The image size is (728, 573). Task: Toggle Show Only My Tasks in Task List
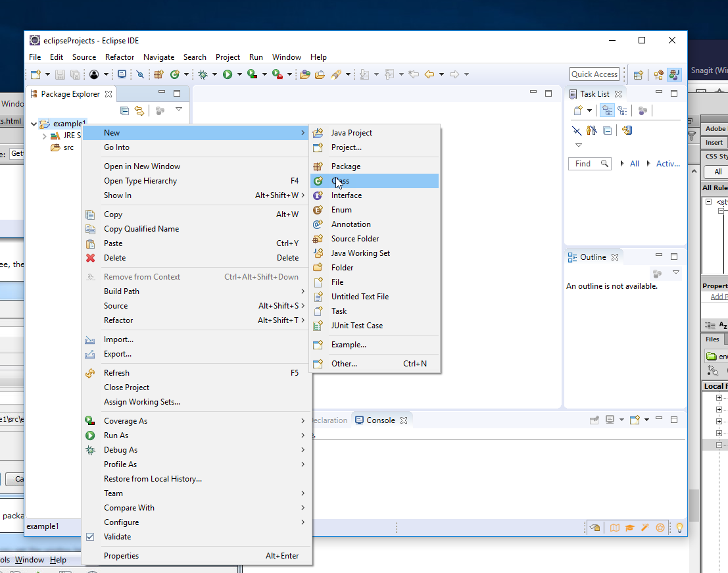tap(591, 130)
